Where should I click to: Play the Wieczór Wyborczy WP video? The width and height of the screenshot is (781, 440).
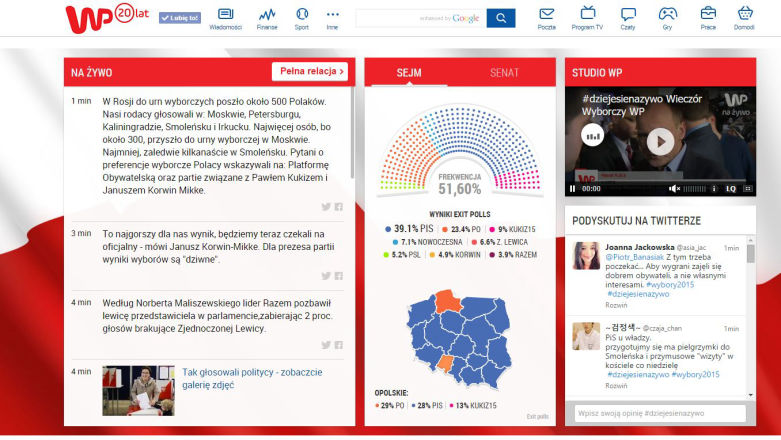[660, 142]
